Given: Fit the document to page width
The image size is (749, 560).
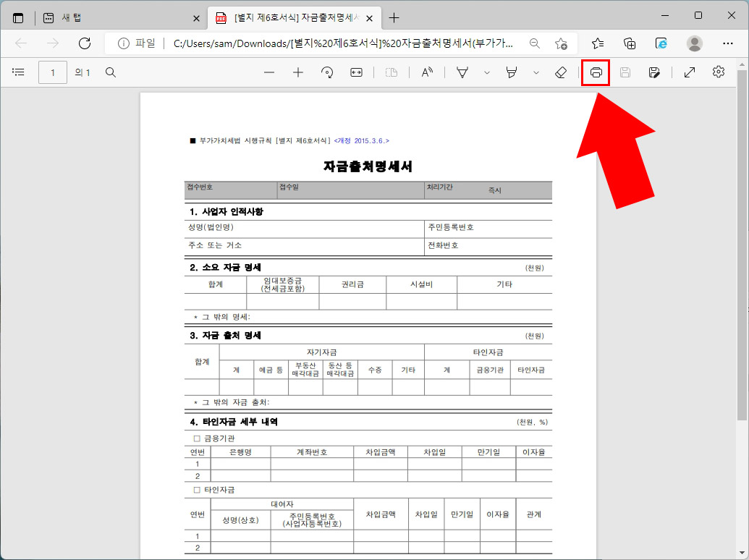Looking at the screenshot, I should (356, 72).
